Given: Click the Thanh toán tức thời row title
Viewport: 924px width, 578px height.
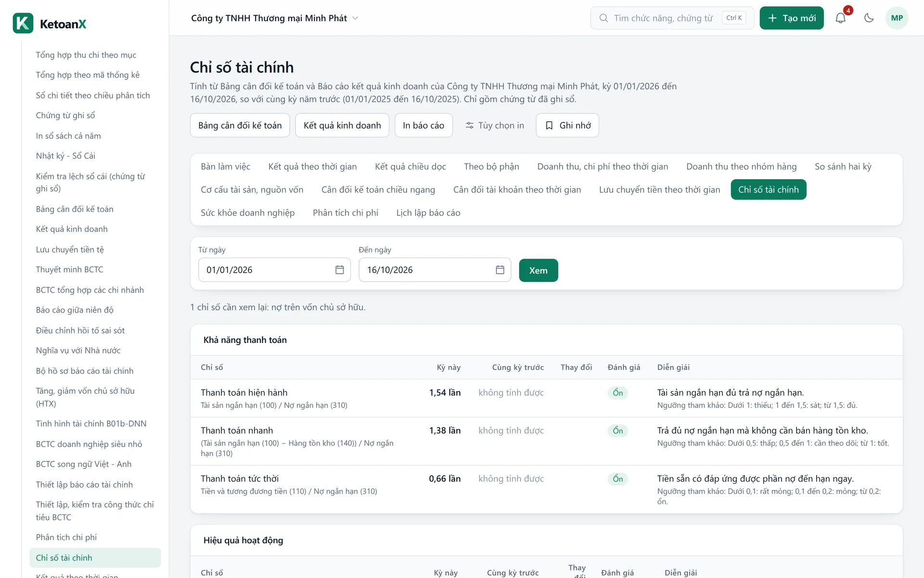Looking at the screenshot, I should pyautogui.click(x=240, y=479).
